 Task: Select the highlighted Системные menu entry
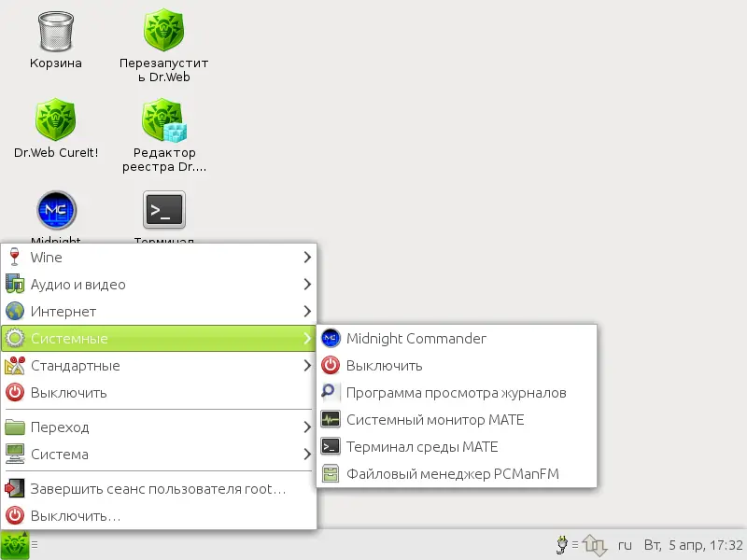(159, 339)
